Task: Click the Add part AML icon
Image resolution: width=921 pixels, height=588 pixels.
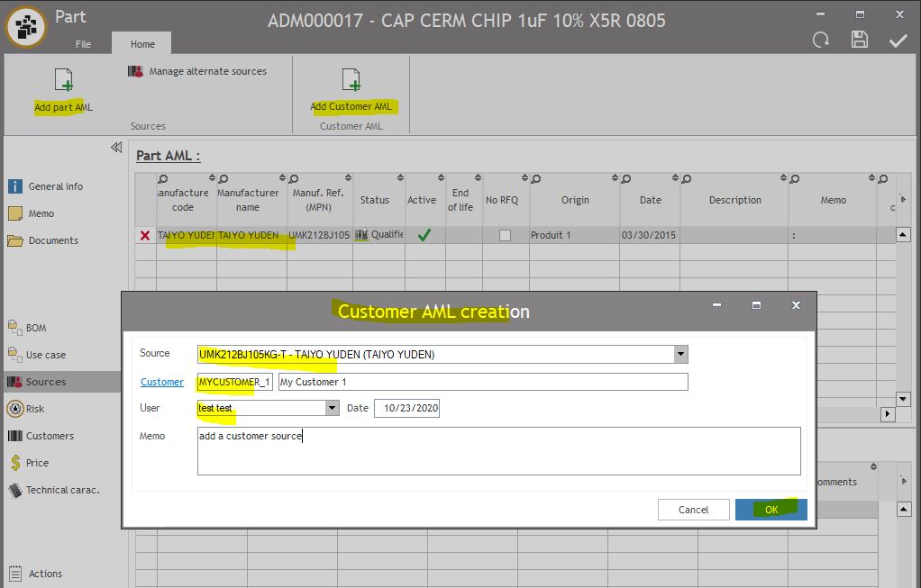Action: (63, 80)
